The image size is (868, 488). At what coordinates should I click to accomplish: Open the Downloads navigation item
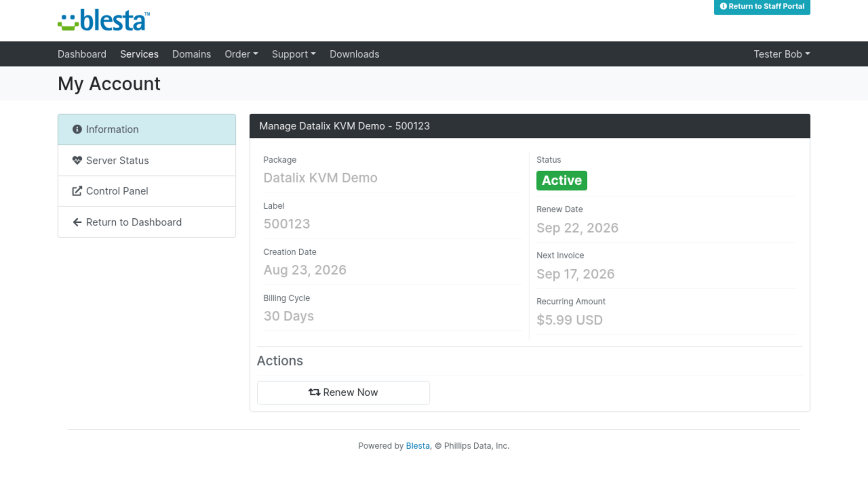(354, 54)
